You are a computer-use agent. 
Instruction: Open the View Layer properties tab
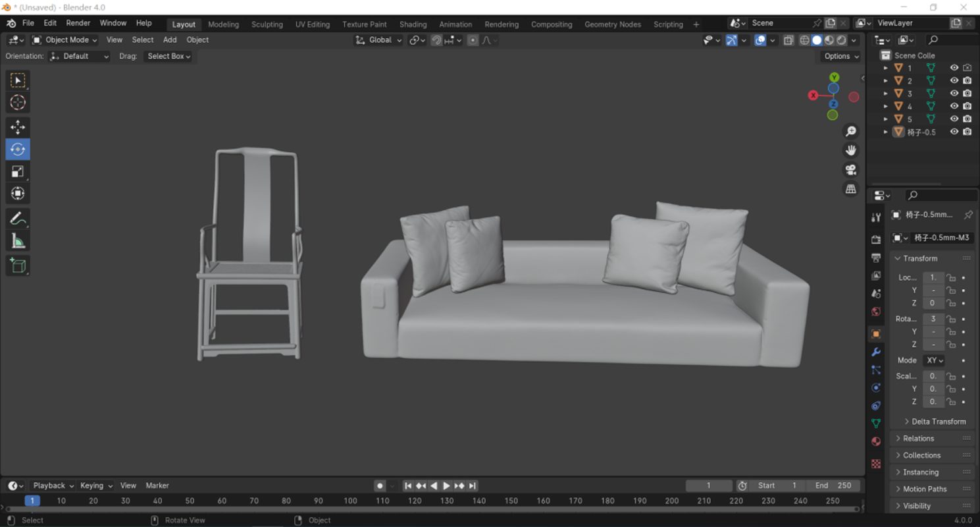[x=876, y=275]
